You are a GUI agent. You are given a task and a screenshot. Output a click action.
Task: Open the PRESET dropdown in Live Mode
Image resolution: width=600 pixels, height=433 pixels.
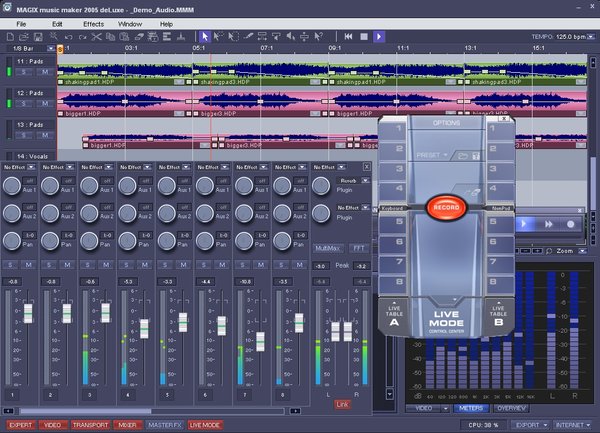432,155
